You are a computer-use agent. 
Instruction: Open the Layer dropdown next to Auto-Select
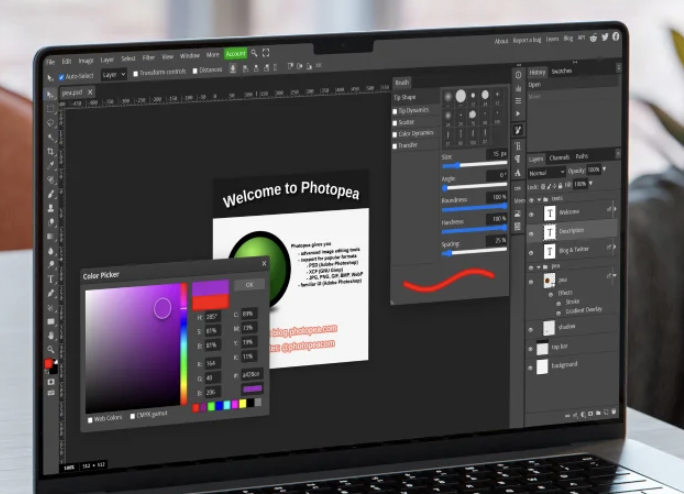[x=114, y=73]
